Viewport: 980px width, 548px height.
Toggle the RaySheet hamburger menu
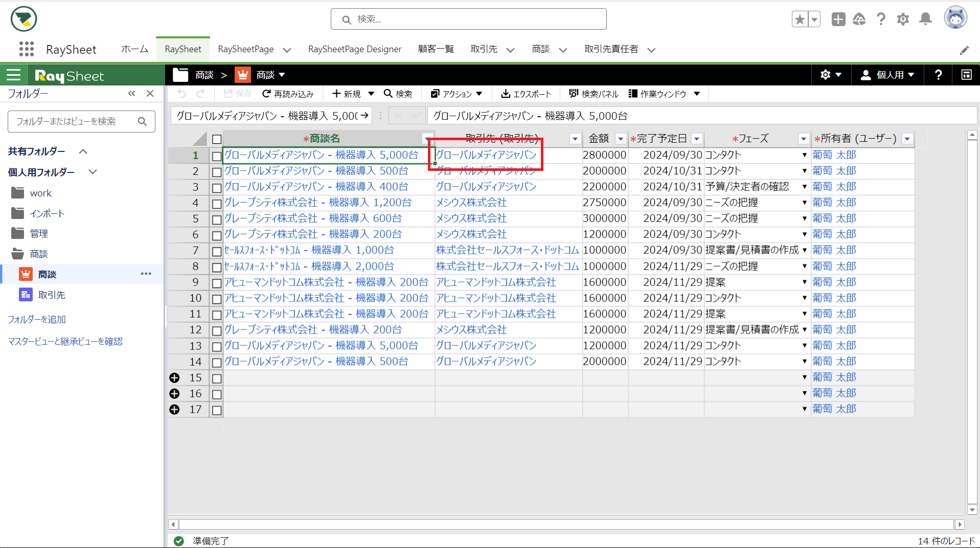pos(14,75)
